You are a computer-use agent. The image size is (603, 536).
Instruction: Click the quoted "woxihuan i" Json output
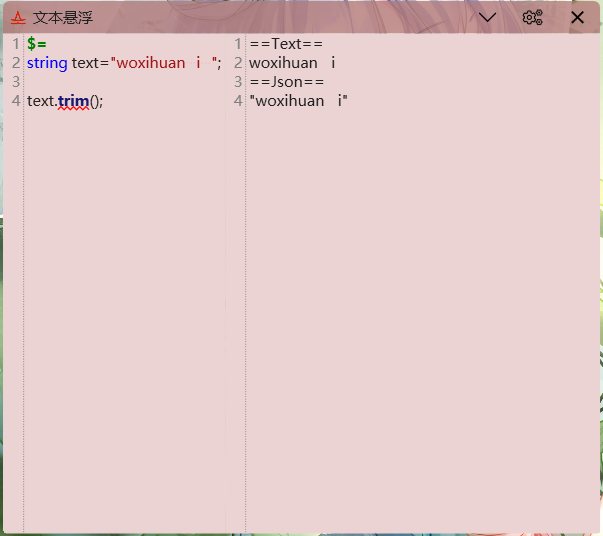point(298,101)
